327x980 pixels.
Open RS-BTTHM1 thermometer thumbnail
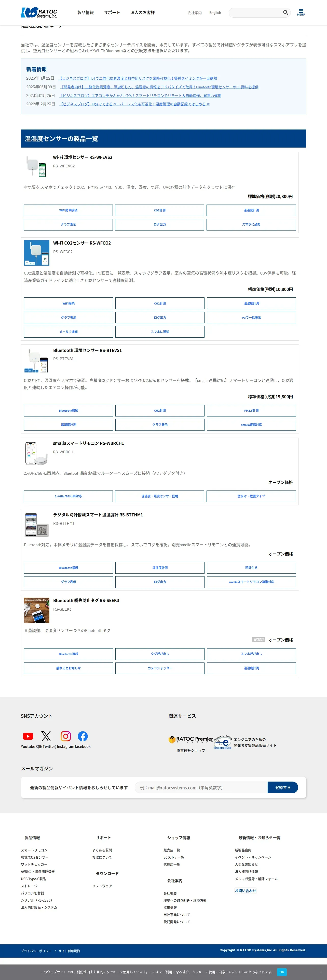[36, 524]
